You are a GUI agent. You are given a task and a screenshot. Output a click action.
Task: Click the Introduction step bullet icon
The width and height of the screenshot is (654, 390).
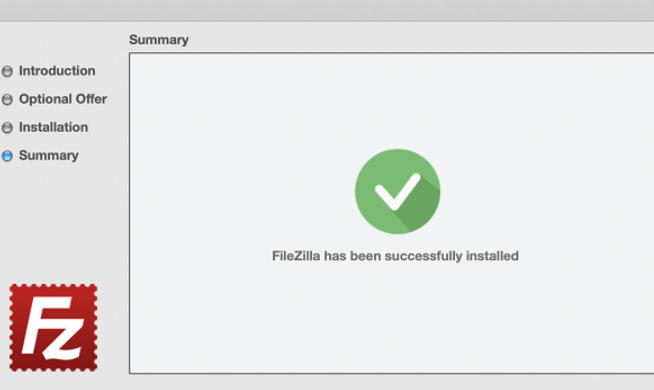coord(7,71)
